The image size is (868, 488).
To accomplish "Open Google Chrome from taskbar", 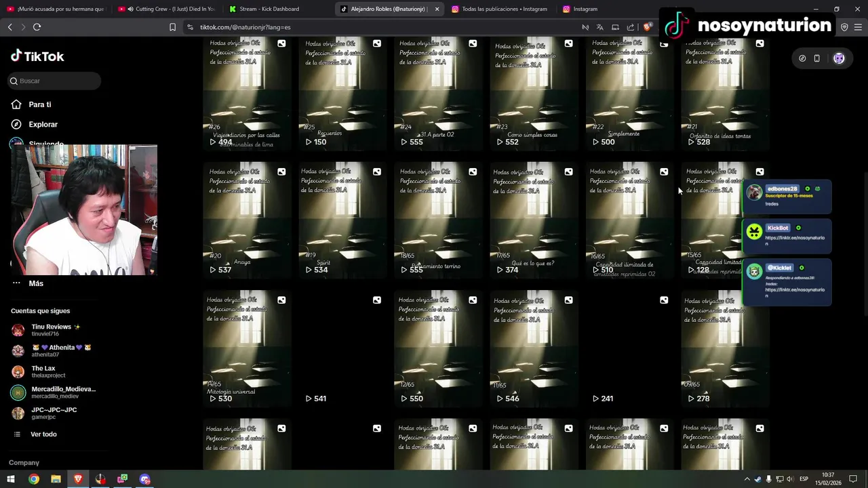I will click(x=34, y=479).
